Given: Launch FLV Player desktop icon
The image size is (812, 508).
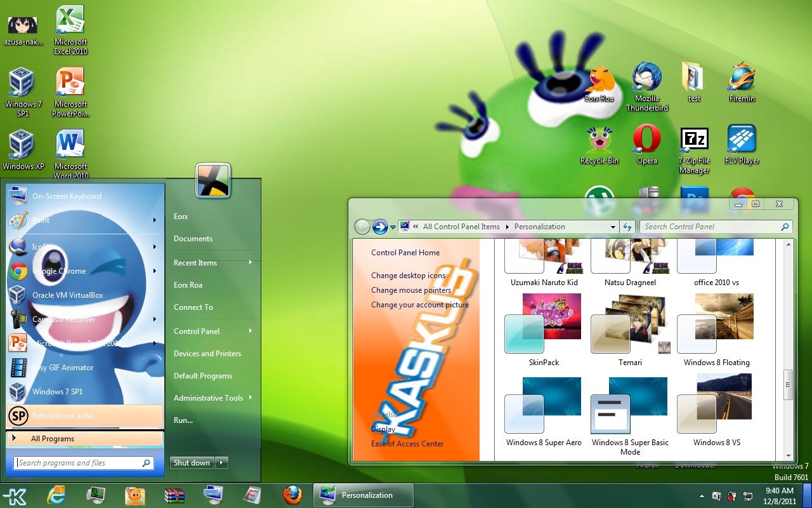Looking at the screenshot, I should click(742, 145).
